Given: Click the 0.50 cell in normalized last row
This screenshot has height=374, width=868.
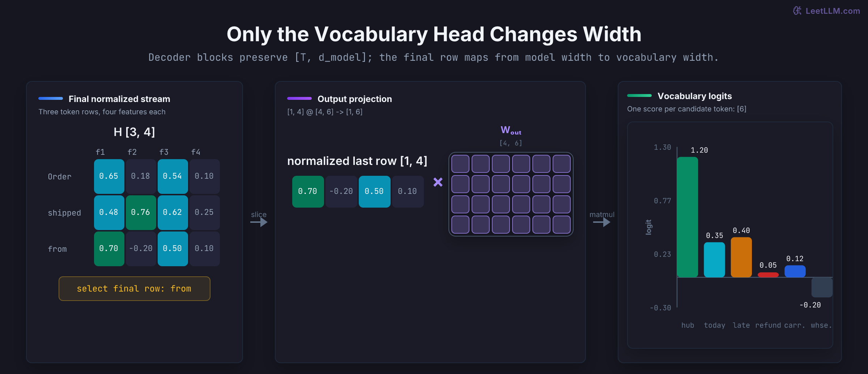Looking at the screenshot, I should [x=375, y=191].
